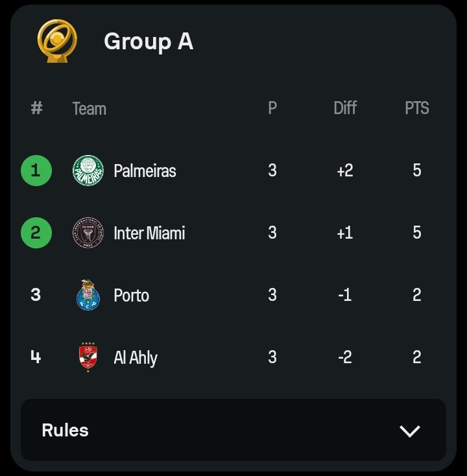Viewport: 467px width, 476px height.
Task: Expand the Rules chevron arrow
Action: point(410,431)
